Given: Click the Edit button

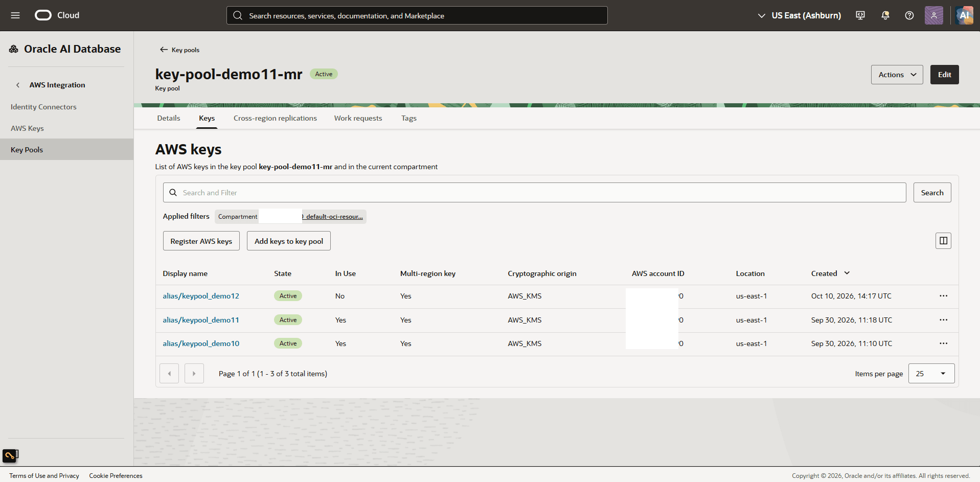Looking at the screenshot, I should pos(944,75).
